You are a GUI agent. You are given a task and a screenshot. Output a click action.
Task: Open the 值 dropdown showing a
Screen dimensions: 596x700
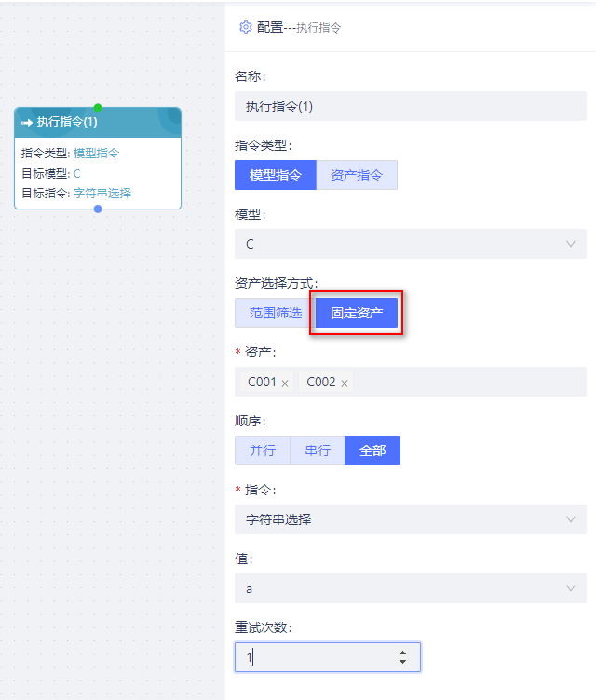click(411, 588)
